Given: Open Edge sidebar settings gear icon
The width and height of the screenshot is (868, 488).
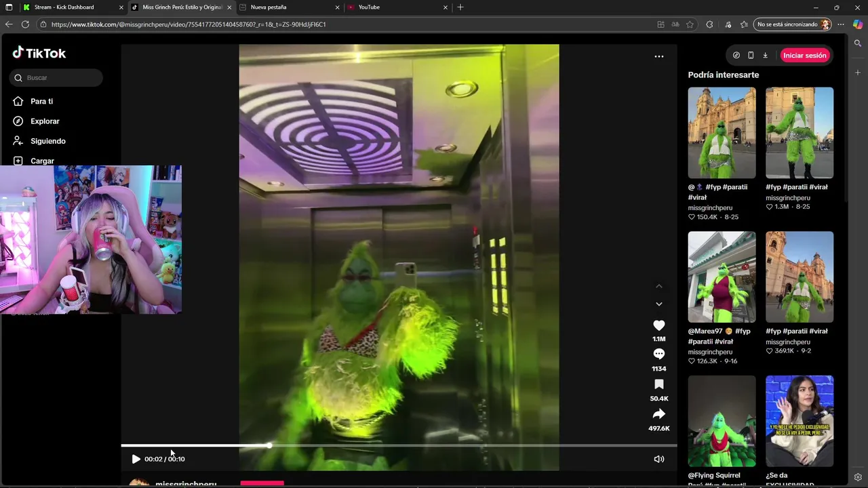Looking at the screenshot, I should coord(858,477).
